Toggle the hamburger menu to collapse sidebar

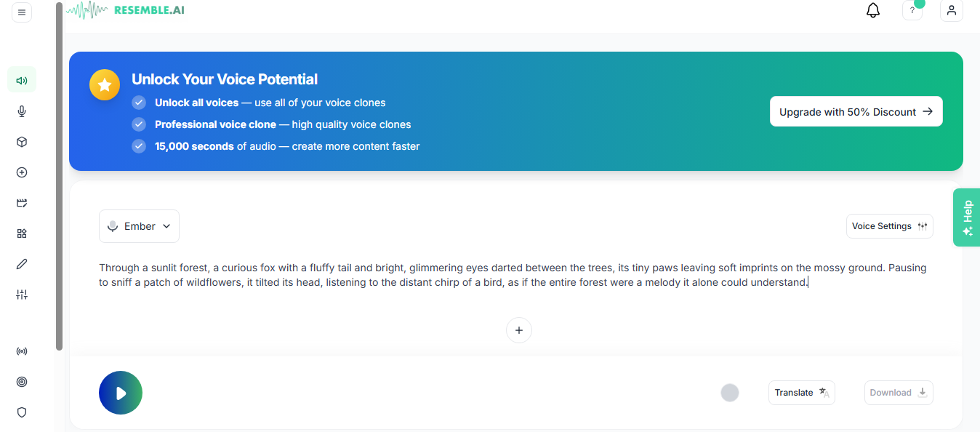(22, 12)
